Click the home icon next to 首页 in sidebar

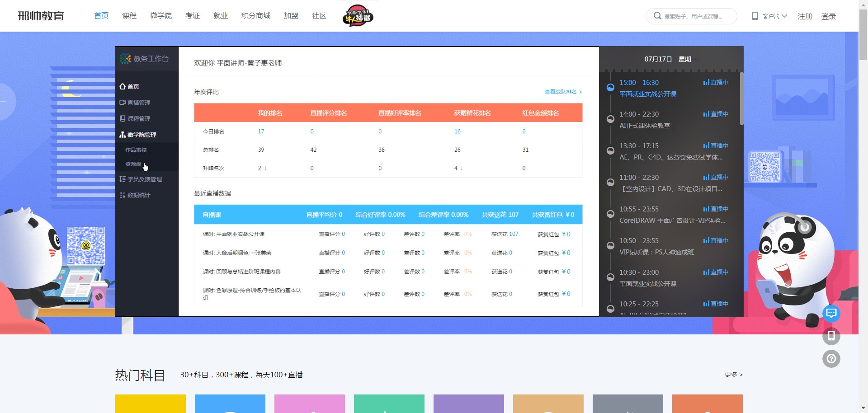click(x=122, y=86)
